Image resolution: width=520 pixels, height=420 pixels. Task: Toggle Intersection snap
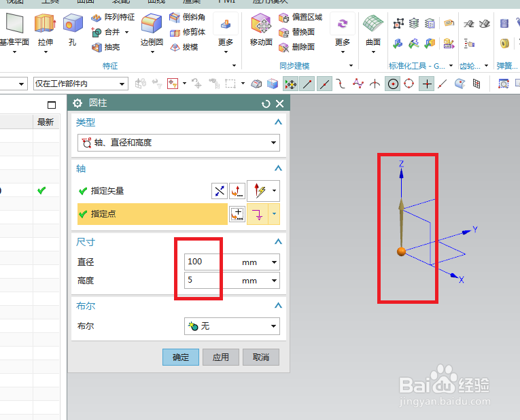[375, 84]
